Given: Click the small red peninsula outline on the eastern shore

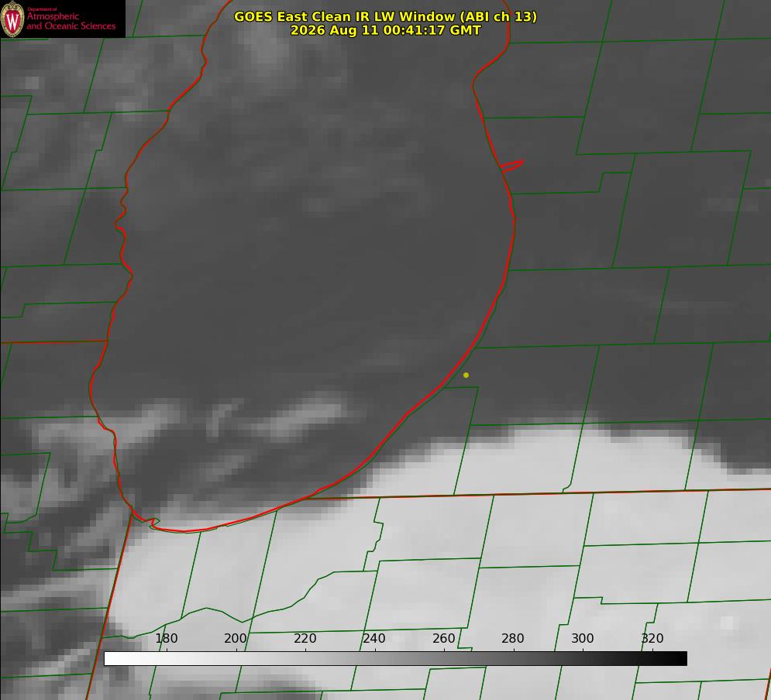Looking at the screenshot, I should click(x=511, y=166).
